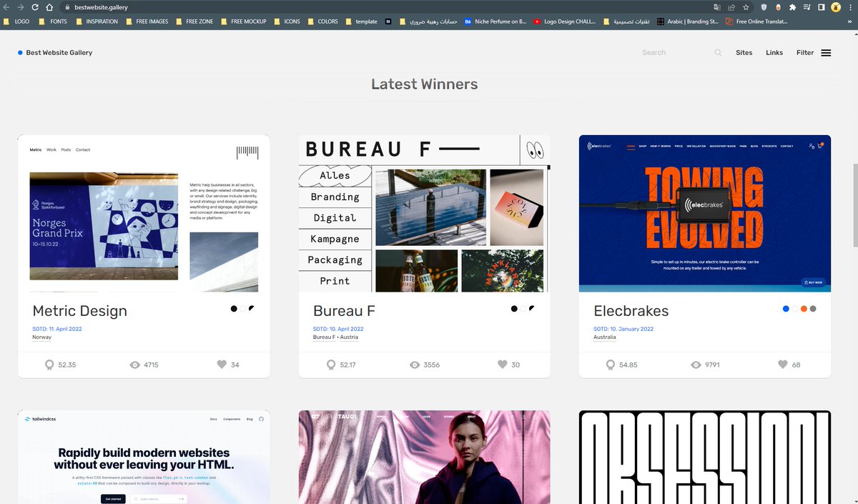
Task: Open the Elecbrakes title link
Action: (631, 311)
